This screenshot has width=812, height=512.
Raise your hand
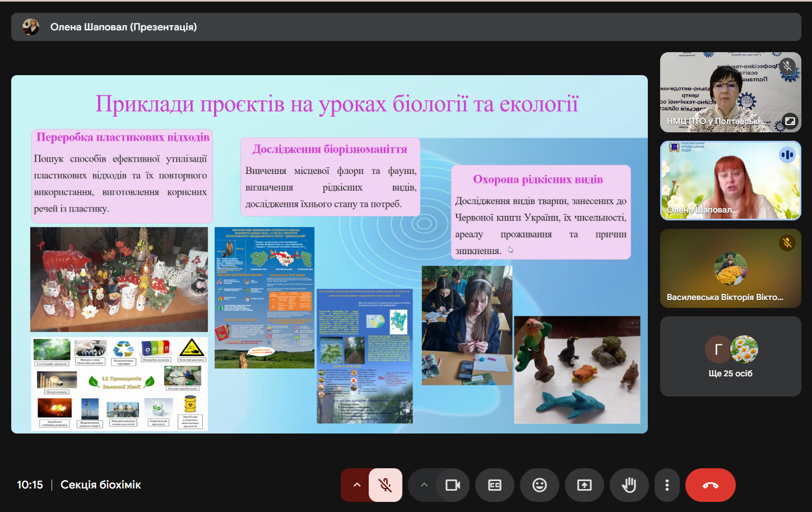click(x=629, y=485)
